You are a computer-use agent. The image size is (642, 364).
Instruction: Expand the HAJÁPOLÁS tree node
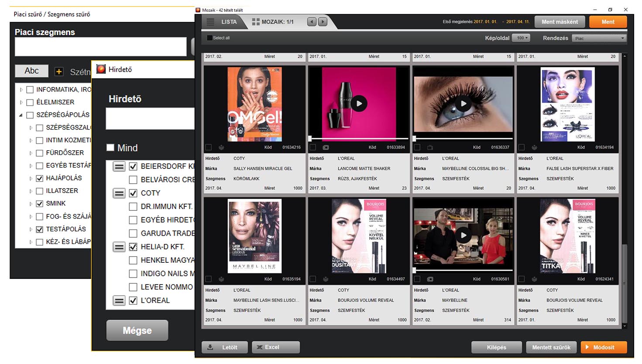point(31,179)
